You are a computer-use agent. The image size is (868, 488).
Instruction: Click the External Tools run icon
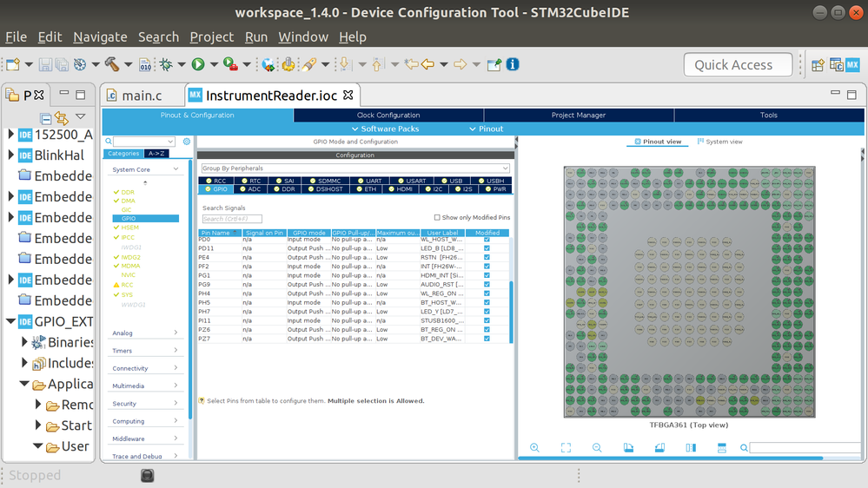pos(231,64)
